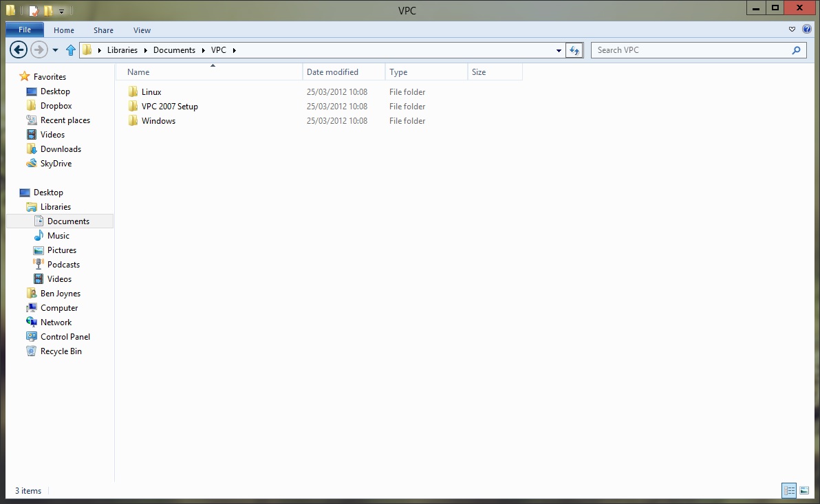The image size is (820, 504).
Task: Select the root Desktop node below Favorites
Action: [x=48, y=193]
